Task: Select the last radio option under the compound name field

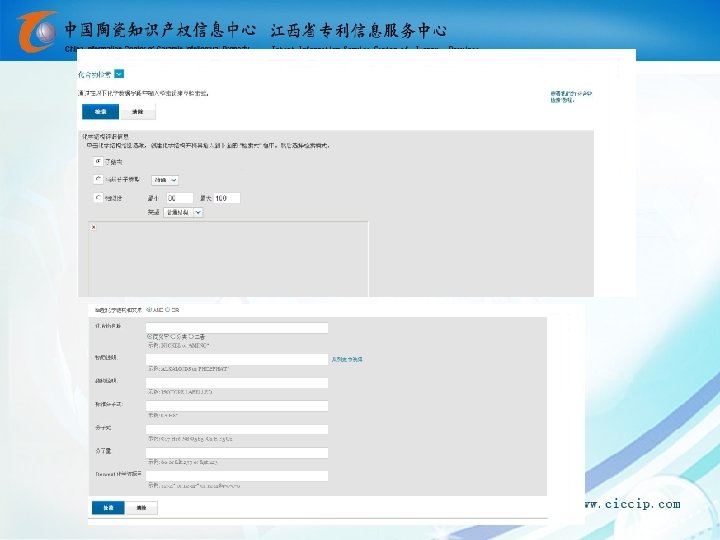Action: click(x=191, y=337)
